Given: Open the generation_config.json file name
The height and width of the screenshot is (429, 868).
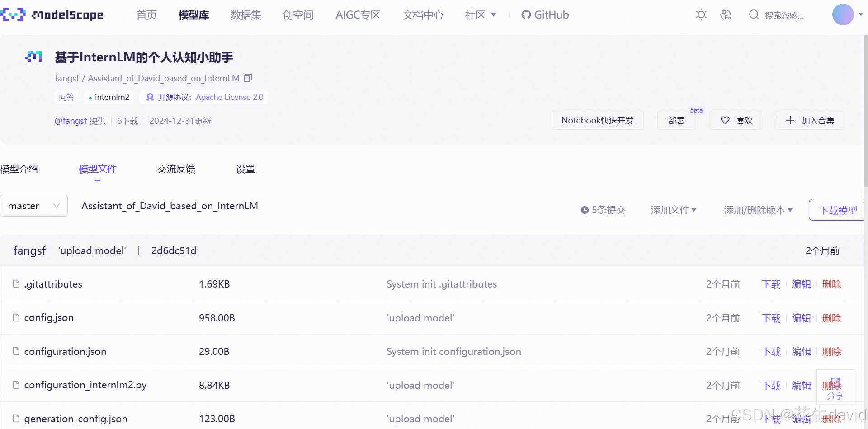Looking at the screenshot, I should (x=76, y=419).
